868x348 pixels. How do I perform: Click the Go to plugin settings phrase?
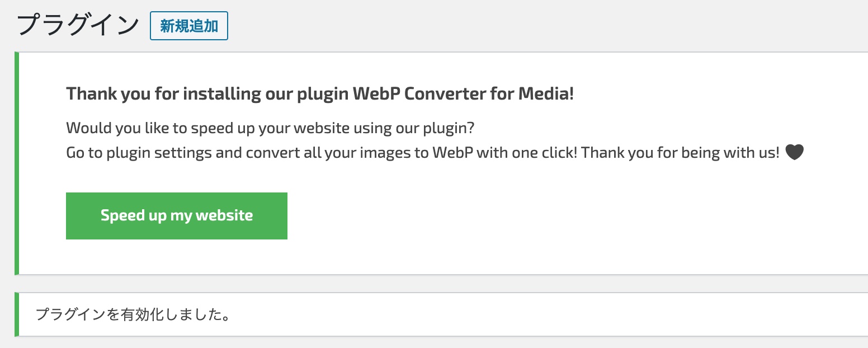139,153
